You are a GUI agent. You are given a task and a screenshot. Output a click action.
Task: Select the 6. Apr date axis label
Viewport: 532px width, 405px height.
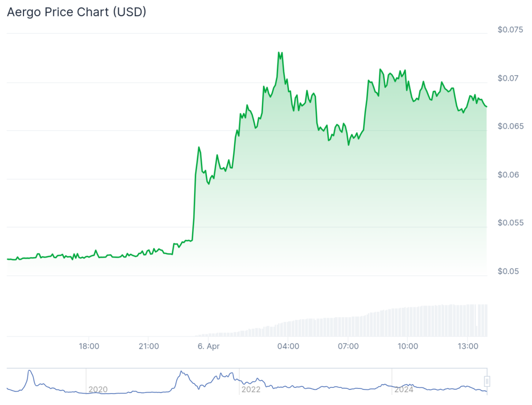pyautogui.click(x=208, y=346)
